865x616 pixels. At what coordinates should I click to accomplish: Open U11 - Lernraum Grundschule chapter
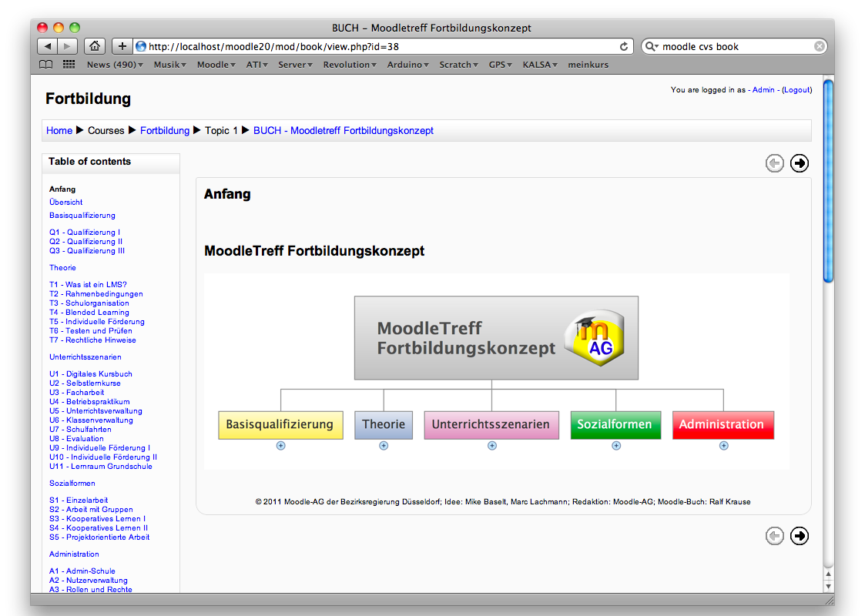[x=100, y=466]
